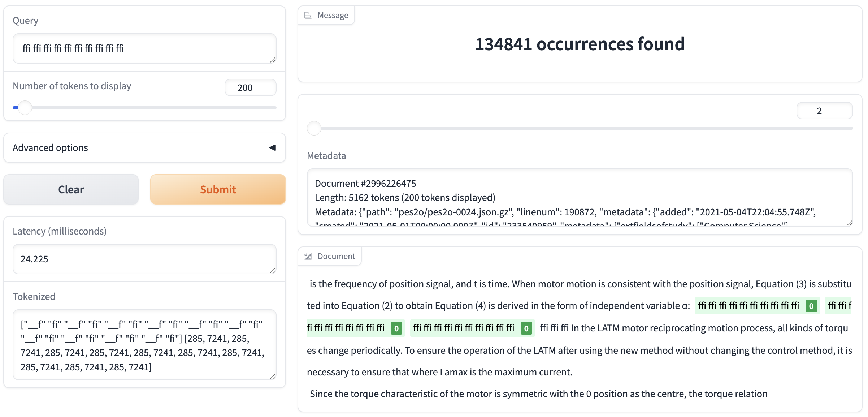Click the Tokenized textbox resize handle
Screen dimensions: 868x417
[x=273, y=376]
